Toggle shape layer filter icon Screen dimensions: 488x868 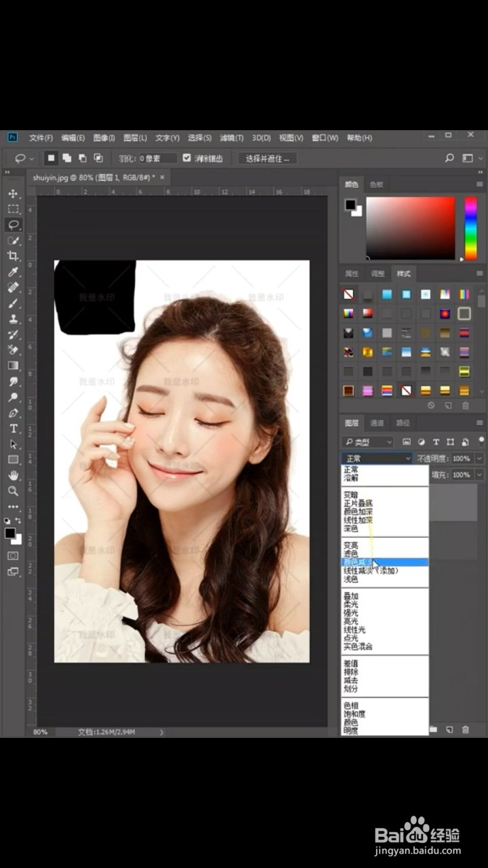[x=450, y=441]
